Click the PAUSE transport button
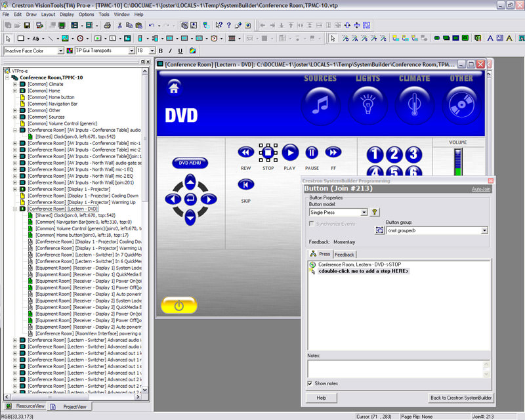This screenshot has height=420, width=525. 312,153
